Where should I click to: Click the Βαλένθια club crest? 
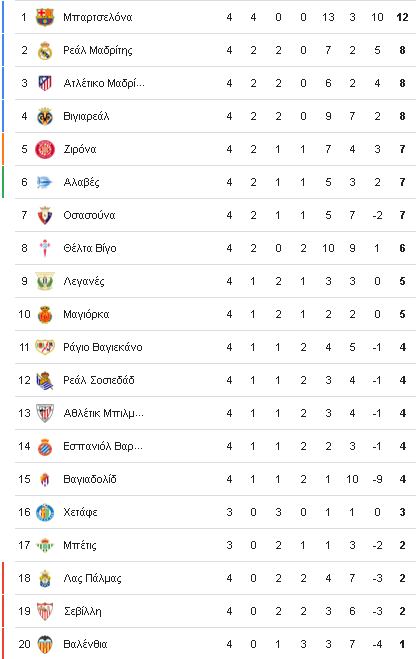[45, 644]
